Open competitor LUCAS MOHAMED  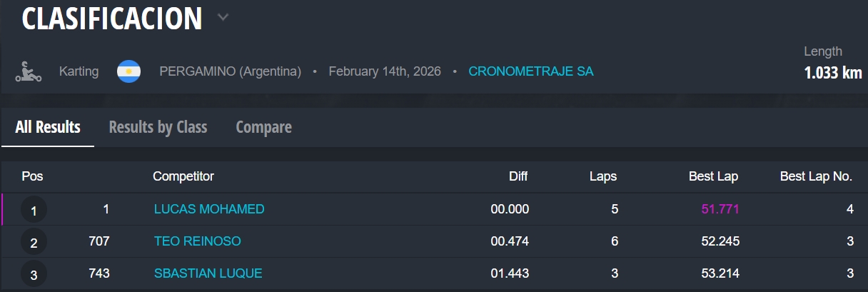(x=209, y=209)
